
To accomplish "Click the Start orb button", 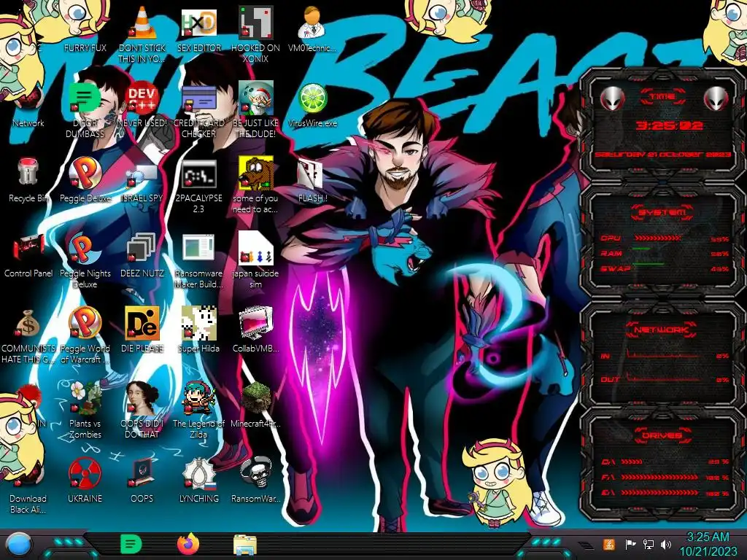I will [x=19, y=544].
